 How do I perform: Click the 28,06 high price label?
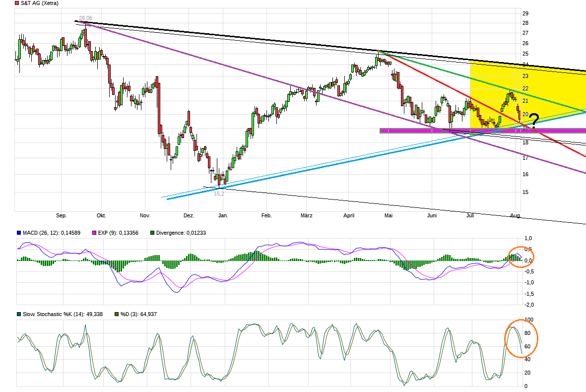85,18
